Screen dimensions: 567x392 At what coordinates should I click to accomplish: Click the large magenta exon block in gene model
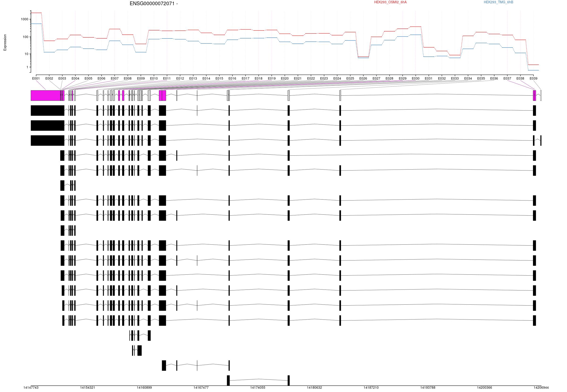coord(45,96)
